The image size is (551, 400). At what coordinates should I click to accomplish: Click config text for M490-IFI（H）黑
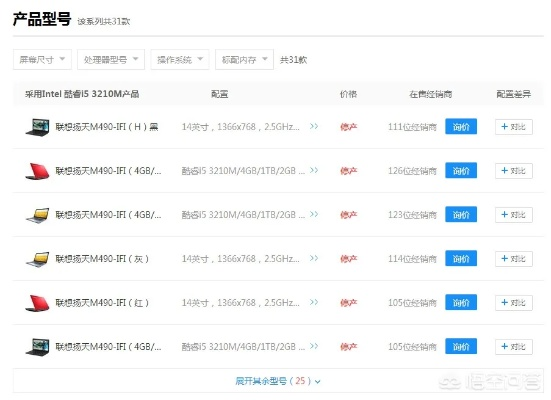click(x=241, y=127)
